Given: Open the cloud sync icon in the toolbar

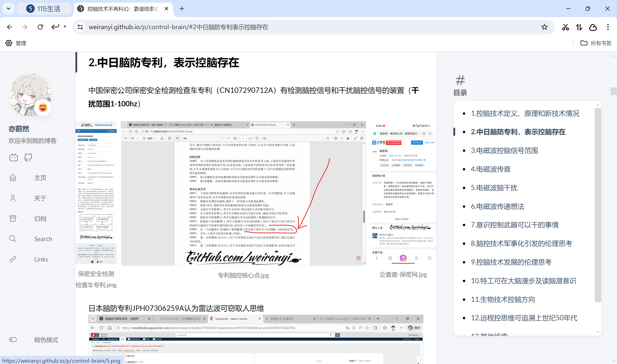Looking at the screenshot, I should (593, 27).
